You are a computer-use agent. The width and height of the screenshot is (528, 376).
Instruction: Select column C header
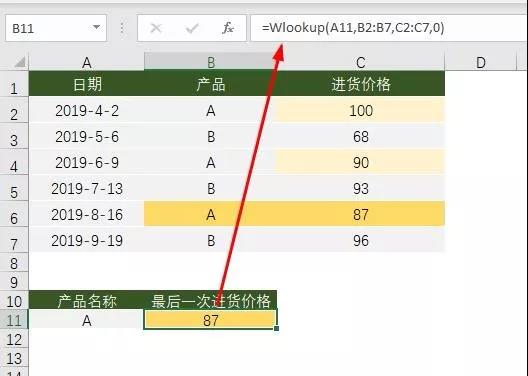click(x=361, y=62)
